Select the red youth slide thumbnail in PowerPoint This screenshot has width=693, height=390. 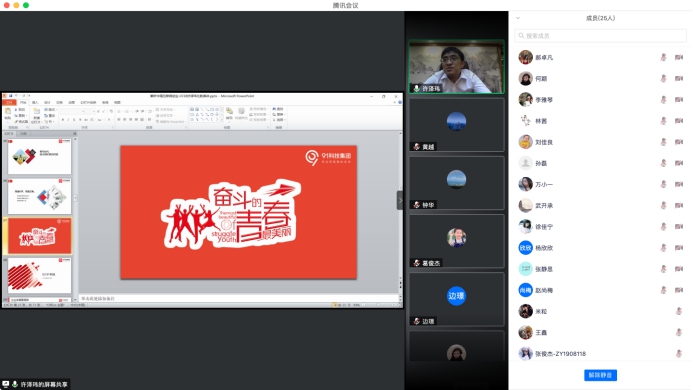tap(39, 236)
